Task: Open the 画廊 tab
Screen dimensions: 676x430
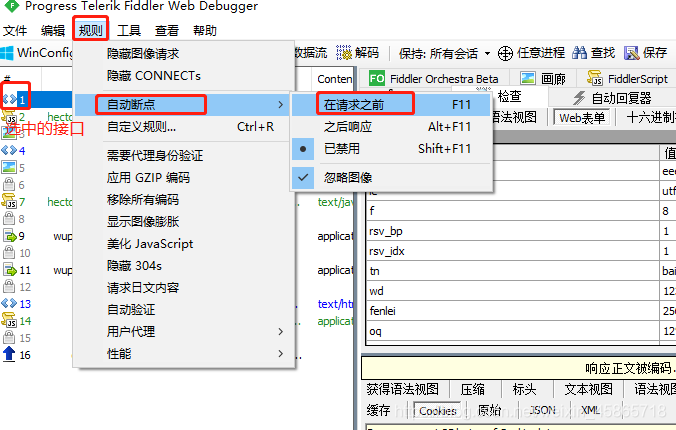Action: click(543, 79)
